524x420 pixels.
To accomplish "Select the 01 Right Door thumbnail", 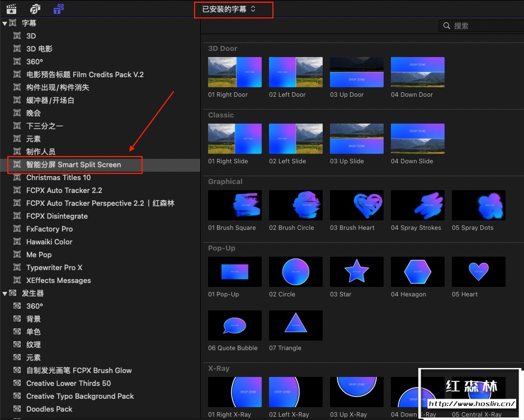I will pos(235,72).
